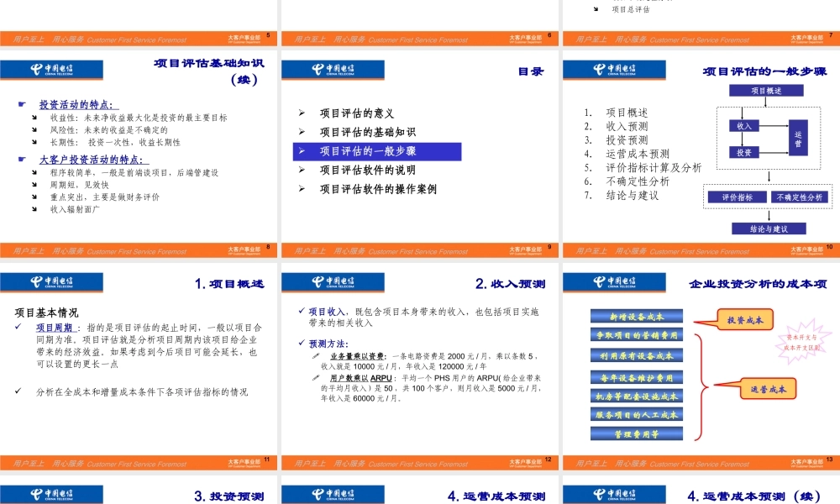Select 项目评估的意义 in the 目录 list
The height and width of the screenshot is (504, 840).
pyautogui.click(x=357, y=113)
